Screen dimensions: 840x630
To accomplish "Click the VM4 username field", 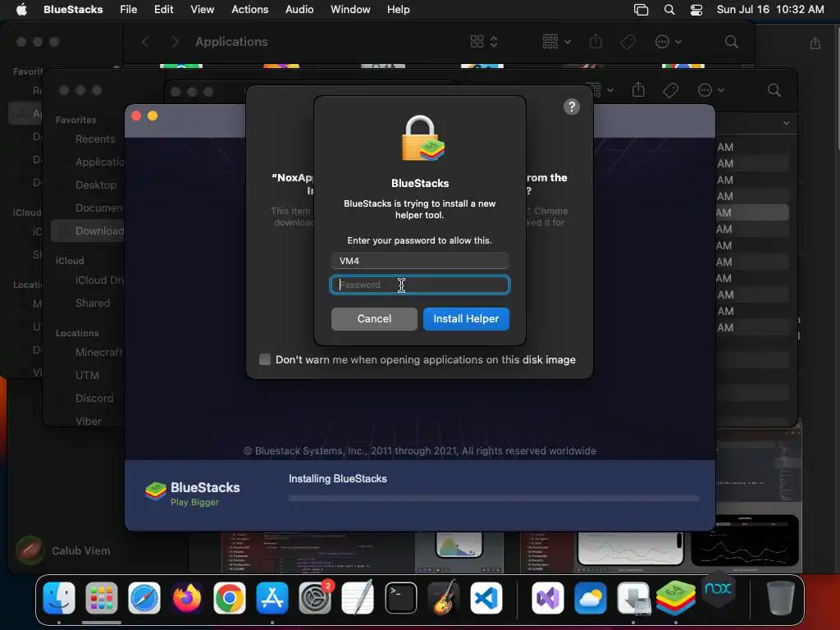I will pyautogui.click(x=419, y=261).
